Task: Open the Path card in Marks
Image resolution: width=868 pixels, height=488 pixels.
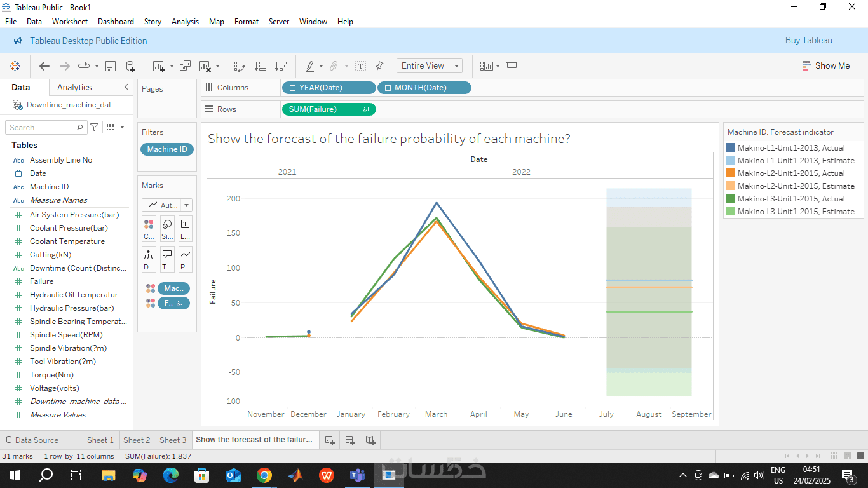Action: click(x=185, y=260)
